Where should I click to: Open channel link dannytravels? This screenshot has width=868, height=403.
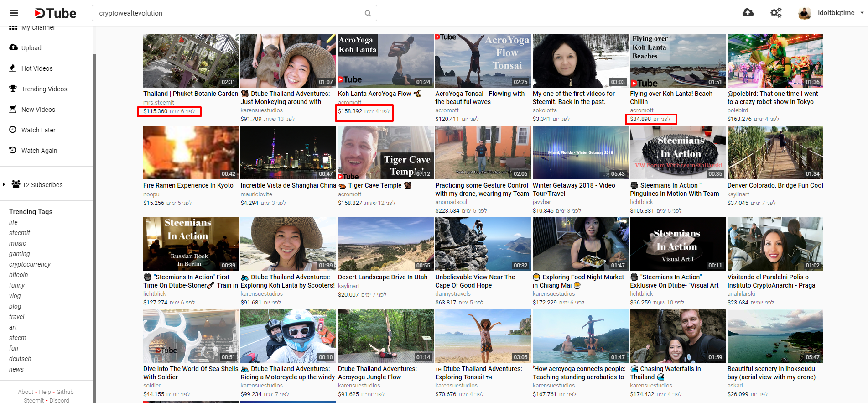point(453,294)
